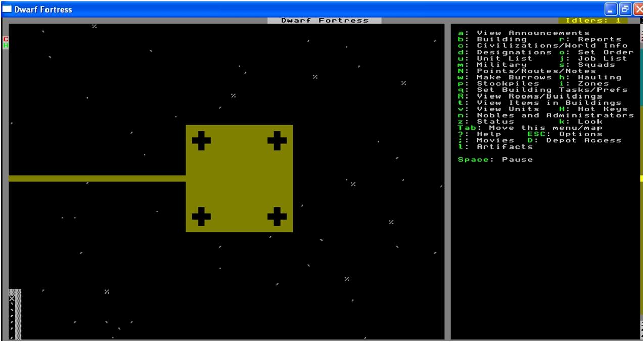Open Civilizations/World Info
This screenshot has height=342, width=644.
coord(543,46)
